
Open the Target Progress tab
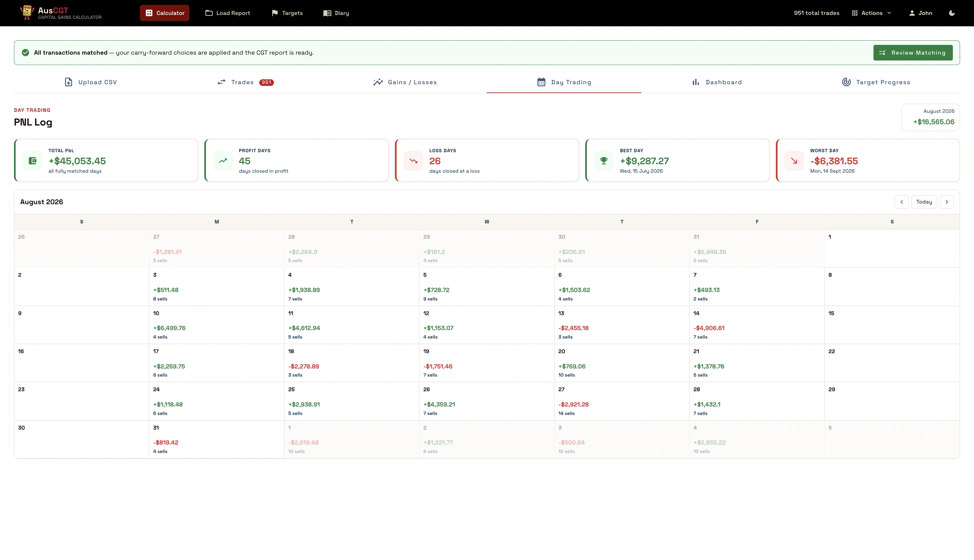coord(876,82)
